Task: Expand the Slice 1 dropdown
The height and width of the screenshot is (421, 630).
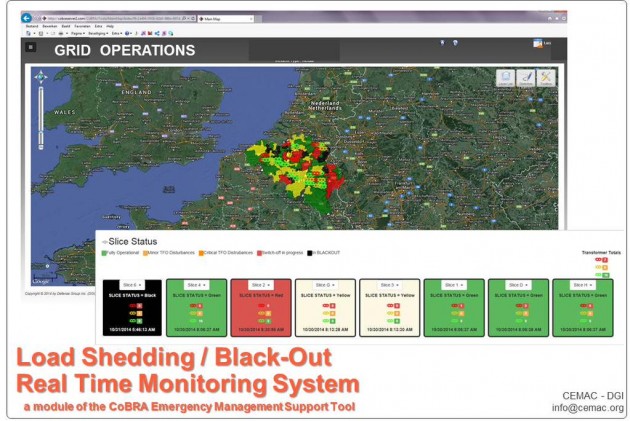Action: (x=455, y=285)
